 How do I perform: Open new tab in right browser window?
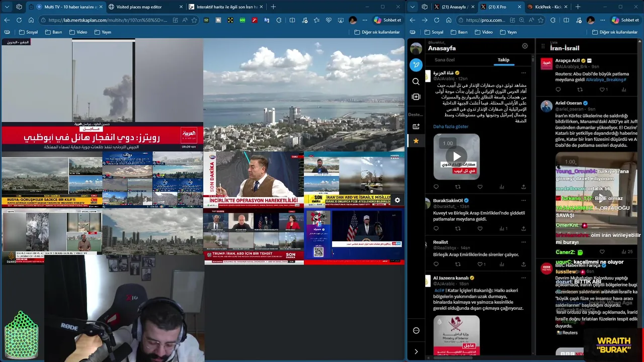[578, 7]
